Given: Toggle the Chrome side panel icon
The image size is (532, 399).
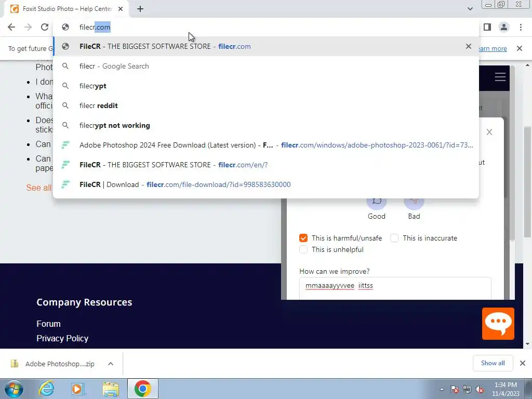Looking at the screenshot, I should [487, 27].
